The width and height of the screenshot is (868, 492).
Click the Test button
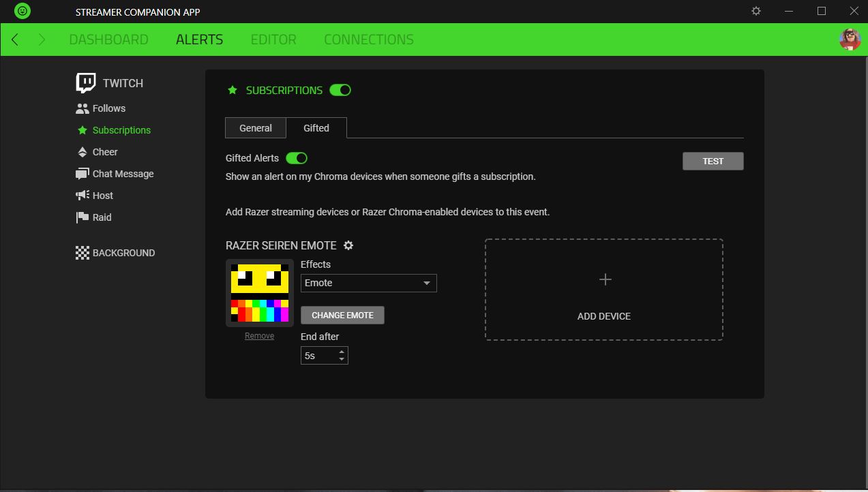click(713, 161)
